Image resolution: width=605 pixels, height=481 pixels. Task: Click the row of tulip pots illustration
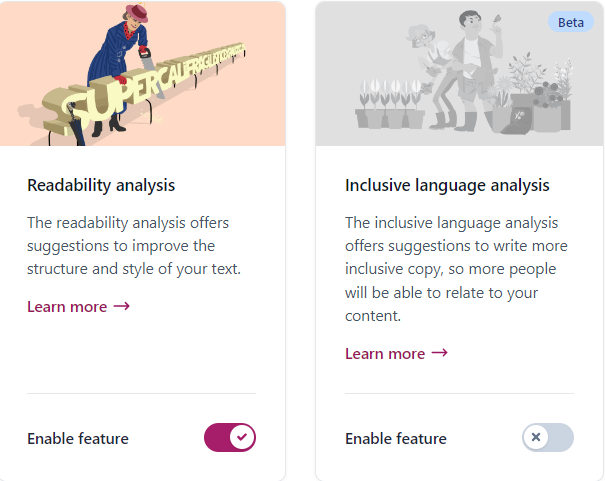pos(390,103)
